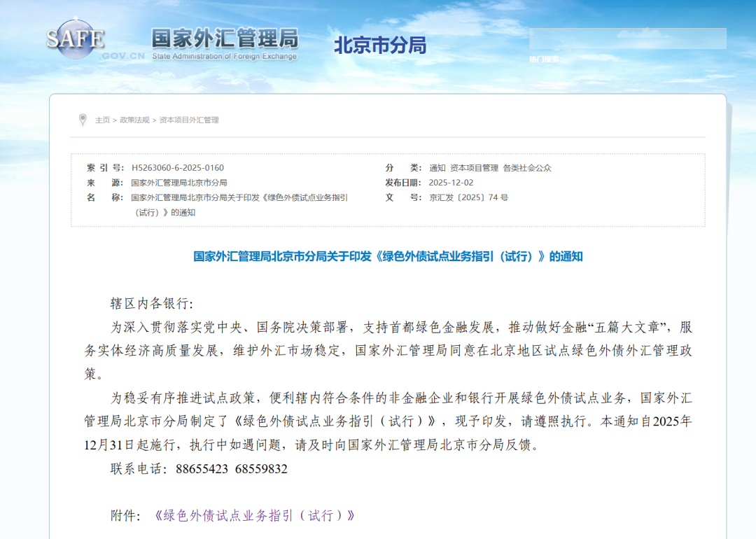
Task: Click the document number 京汇发〔2025〕74号
Action: [x=468, y=197]
